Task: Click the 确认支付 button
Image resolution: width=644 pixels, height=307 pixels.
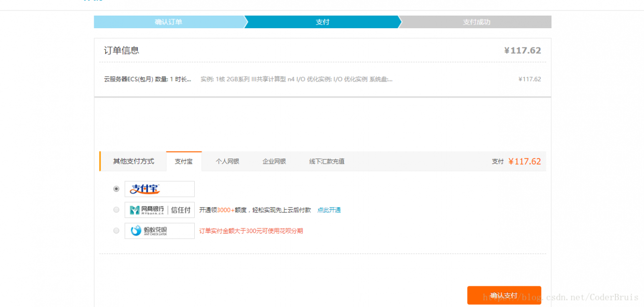Action: (504, 295)
